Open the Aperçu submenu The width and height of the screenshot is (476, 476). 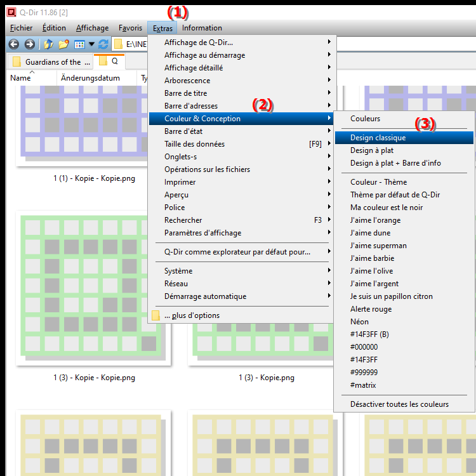pyautogui.click(x=242, y=195)
